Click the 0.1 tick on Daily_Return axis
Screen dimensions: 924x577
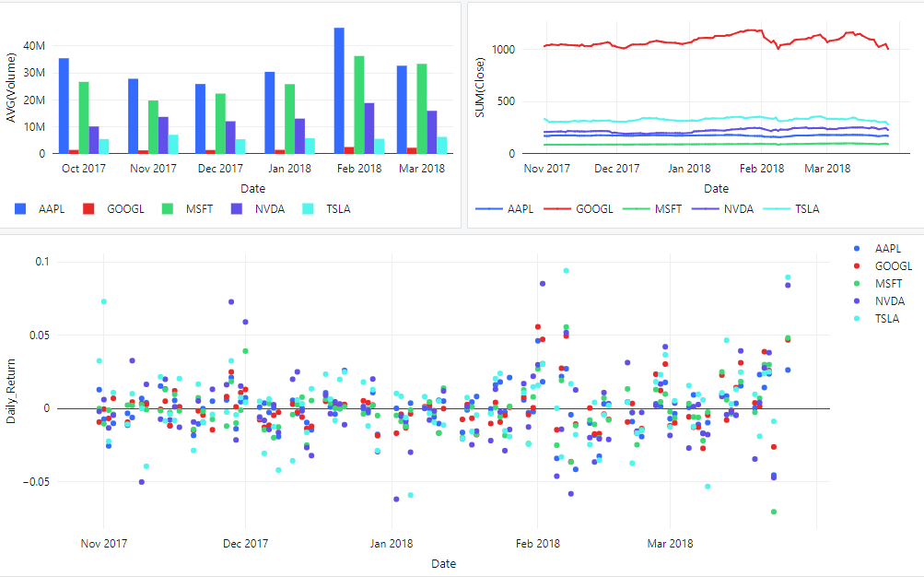(x=42, y=262)
